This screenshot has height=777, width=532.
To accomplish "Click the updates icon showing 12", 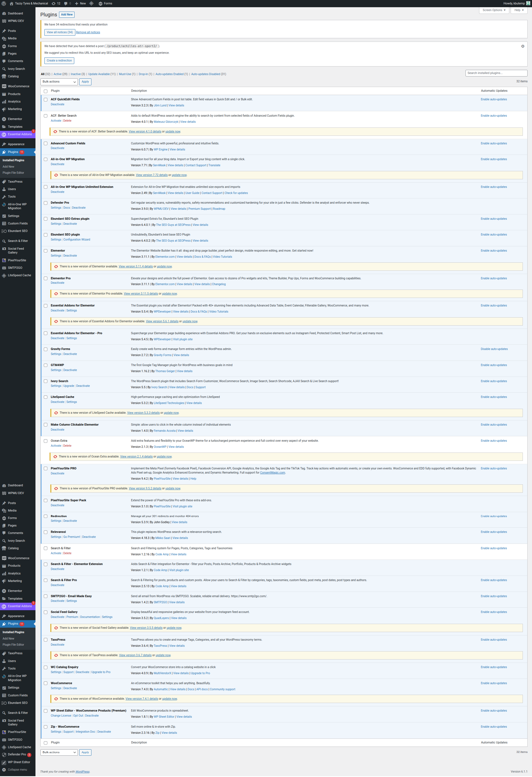I will 53,3.
